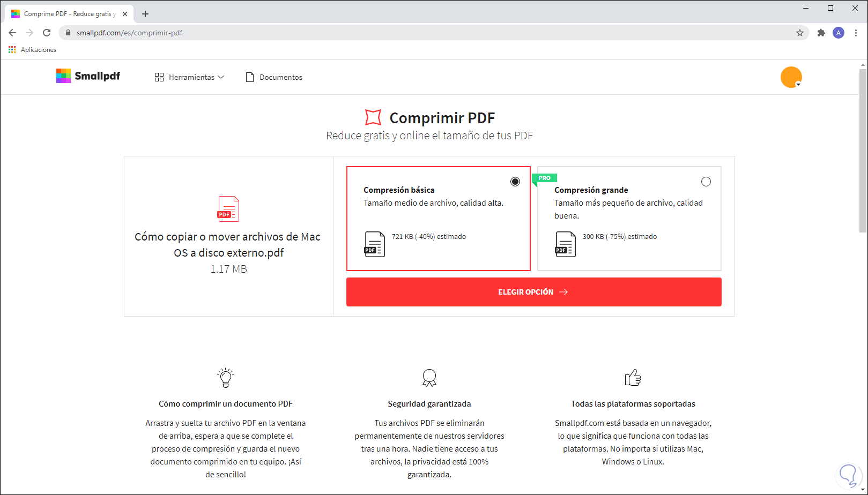Minimize the Chrome window

806,8
